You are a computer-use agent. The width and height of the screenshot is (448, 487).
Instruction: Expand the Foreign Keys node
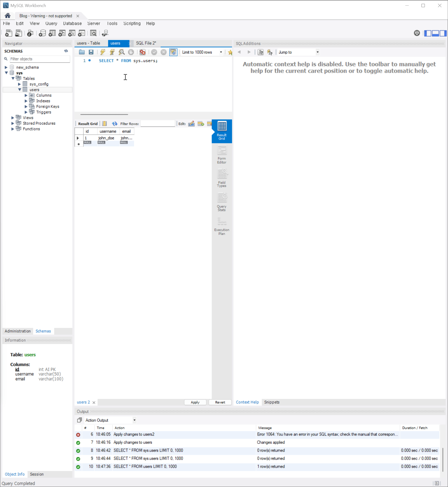click(x=26, y=107)
